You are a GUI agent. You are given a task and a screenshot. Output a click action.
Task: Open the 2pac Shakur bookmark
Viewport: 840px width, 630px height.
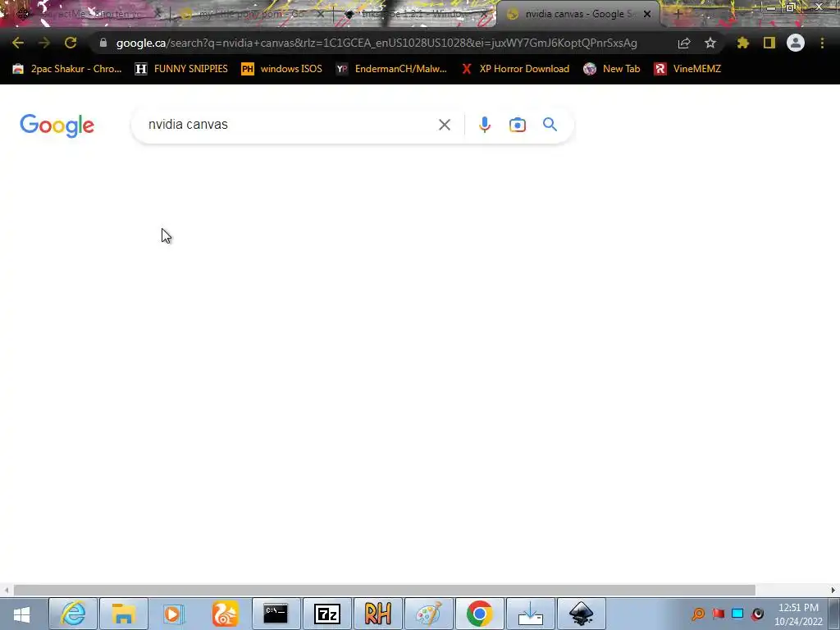67,69
